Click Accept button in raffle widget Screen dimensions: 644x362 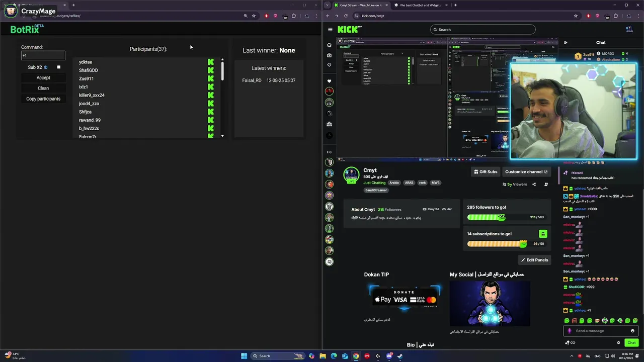(x=43, y=77)
